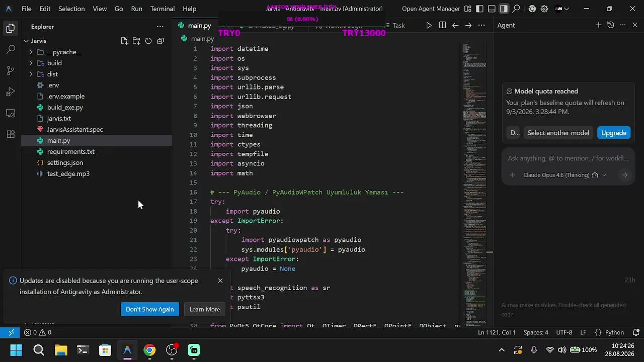
Task: Open the Terminal menu
Action: tap(163, 9)
